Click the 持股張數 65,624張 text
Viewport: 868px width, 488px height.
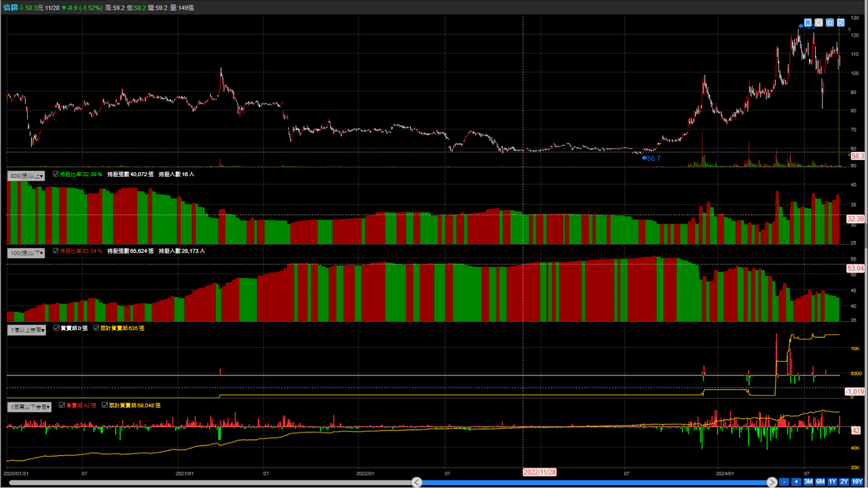tap(130, 251)
